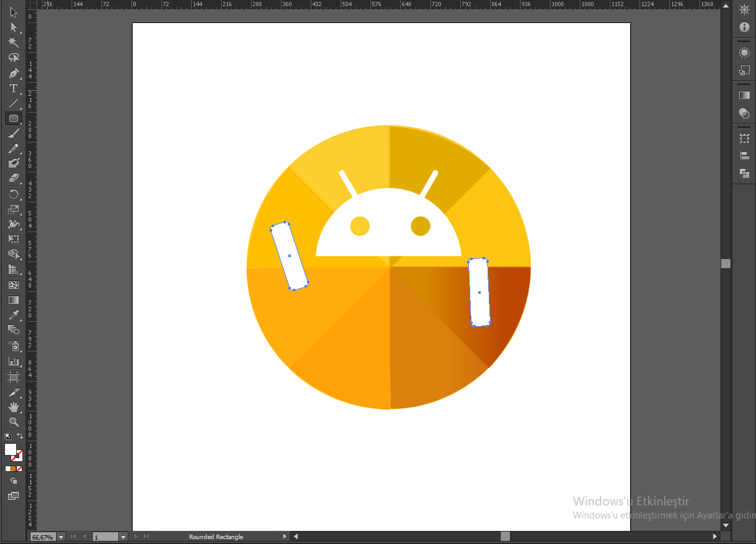Select the Lasso tool
This screenshot has width=756, height=544.
tap(13, 57)
